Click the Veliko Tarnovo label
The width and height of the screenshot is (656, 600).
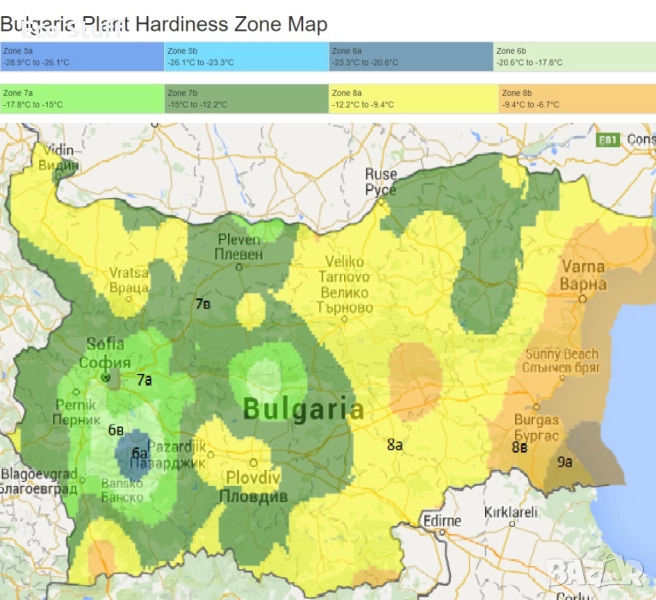point(344,277)
